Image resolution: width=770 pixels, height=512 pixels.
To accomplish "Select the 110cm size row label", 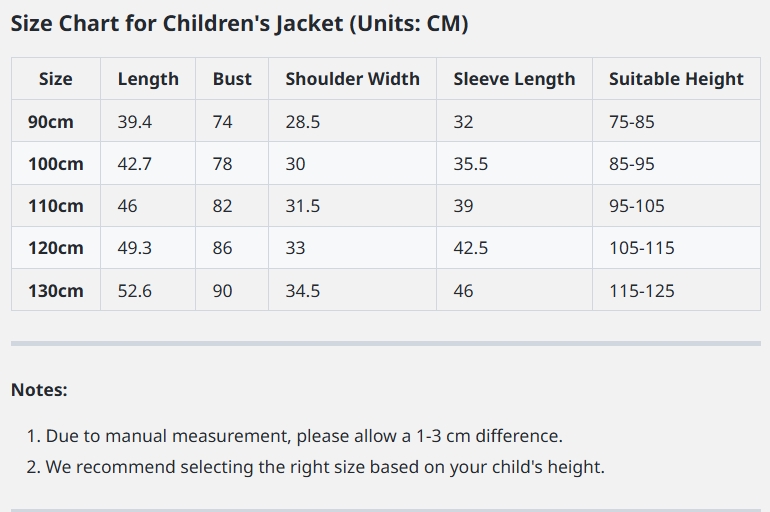I will click(56, 206).
